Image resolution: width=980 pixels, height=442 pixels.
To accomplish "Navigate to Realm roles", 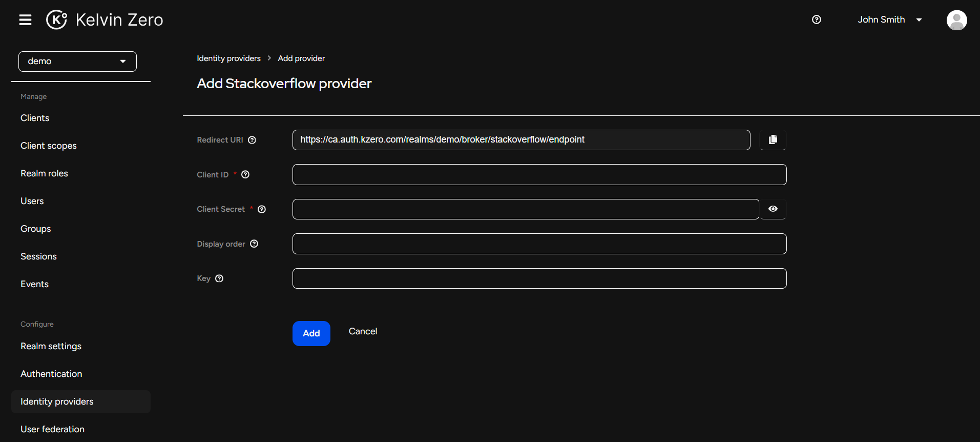I will coord(44,173).
